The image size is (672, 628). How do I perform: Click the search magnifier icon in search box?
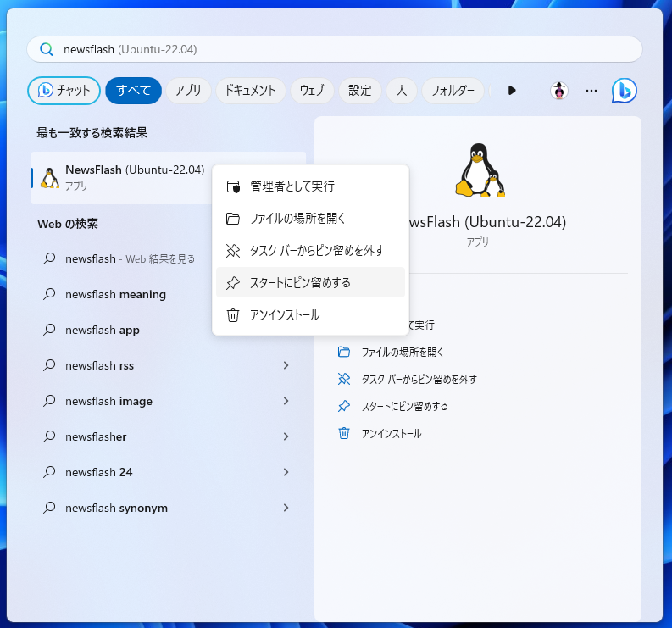47,49
